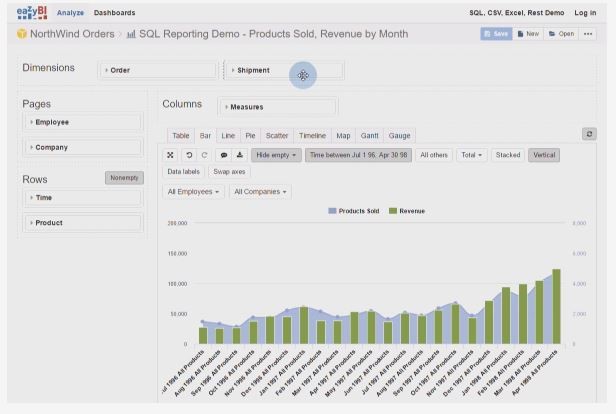Switch to the Map tab
This screenshot has width=616, height=414.
point(343,136)
